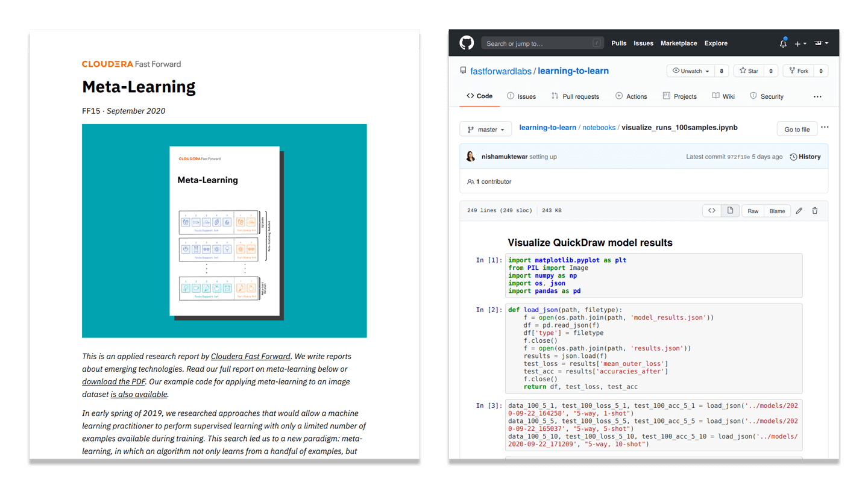The height and width of the screenshot is (488, 868).
Task: Open Pulls in the GitHub header
Action: point(618,43)
